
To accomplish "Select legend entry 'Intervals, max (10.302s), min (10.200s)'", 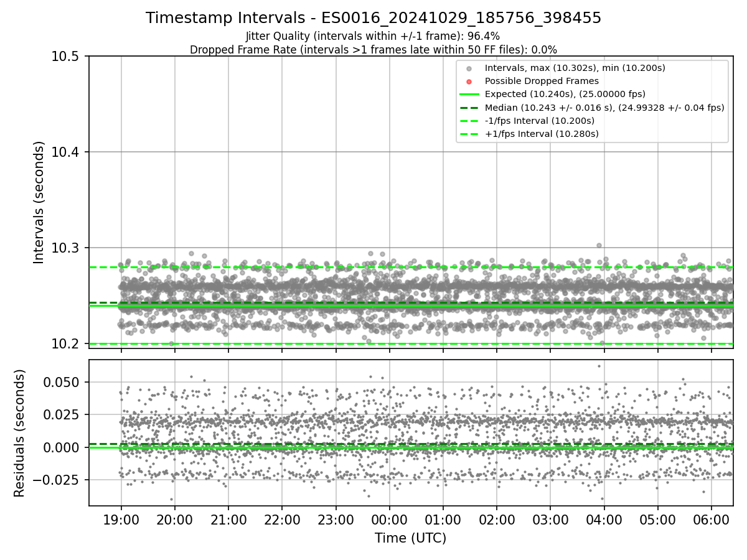I will click(575, 68).
